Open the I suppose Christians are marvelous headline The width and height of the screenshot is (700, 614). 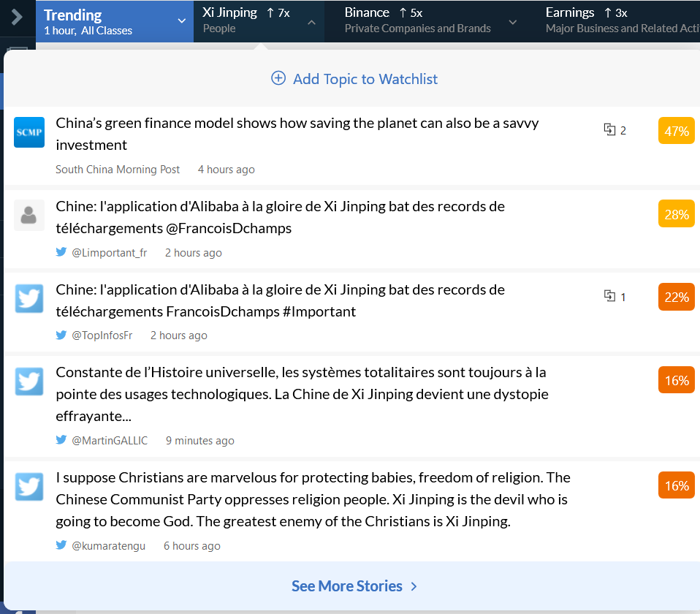313,500
